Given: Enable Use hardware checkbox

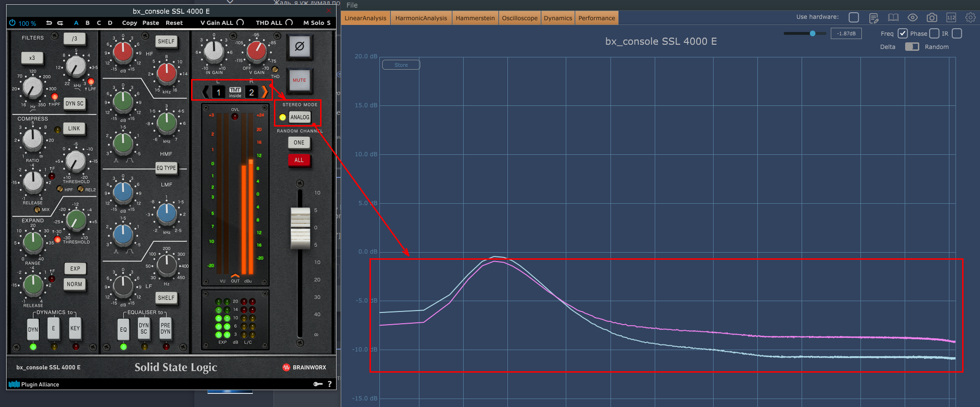Looking at the screenshot, I should pyautogui.click(x=853, y=17).
